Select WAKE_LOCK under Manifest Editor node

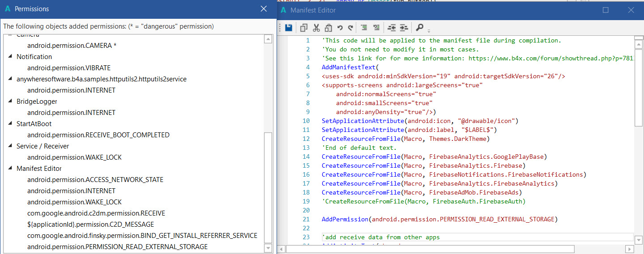74,202
